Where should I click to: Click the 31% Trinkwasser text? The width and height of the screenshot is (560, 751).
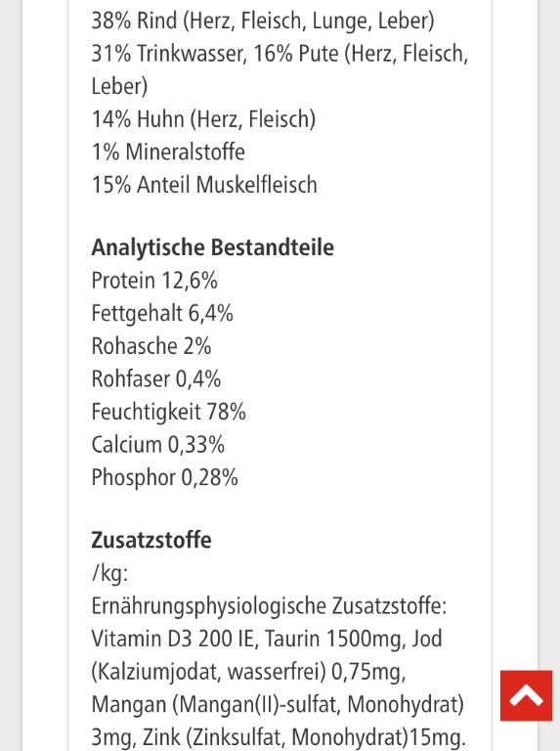coord(168,54)
